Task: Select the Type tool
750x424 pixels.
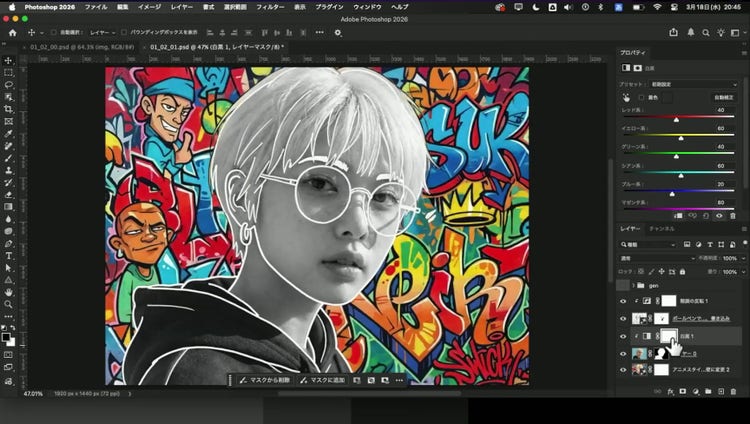Action: (x=9, y=255)
